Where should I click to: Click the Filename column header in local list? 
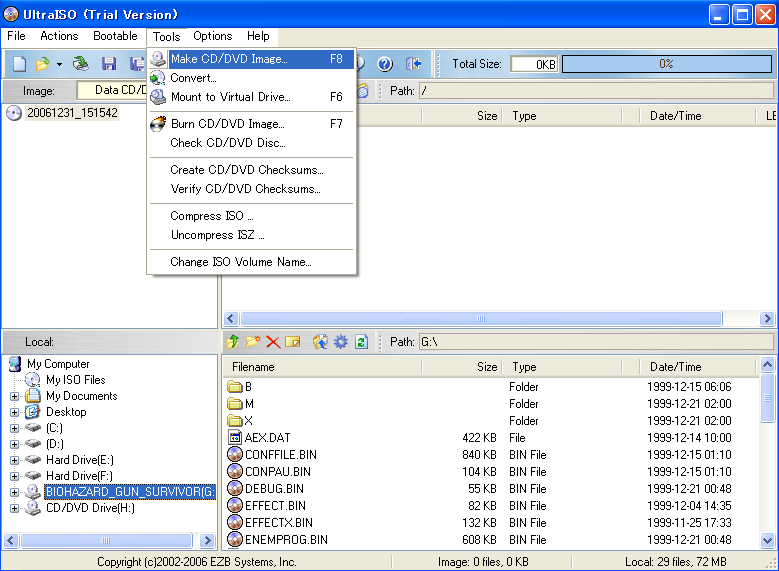pyautogui.click(x=322, y=367)
